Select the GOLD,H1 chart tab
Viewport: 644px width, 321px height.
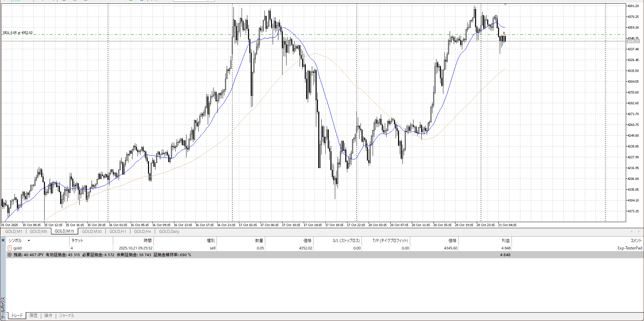coord(118,232)
